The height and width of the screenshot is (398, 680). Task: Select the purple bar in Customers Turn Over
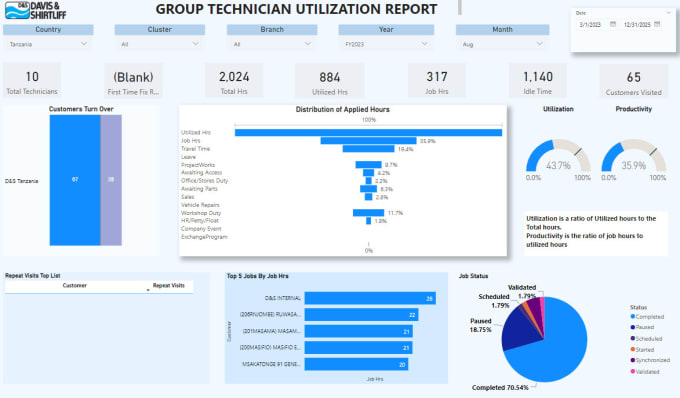tap(111, 180)
